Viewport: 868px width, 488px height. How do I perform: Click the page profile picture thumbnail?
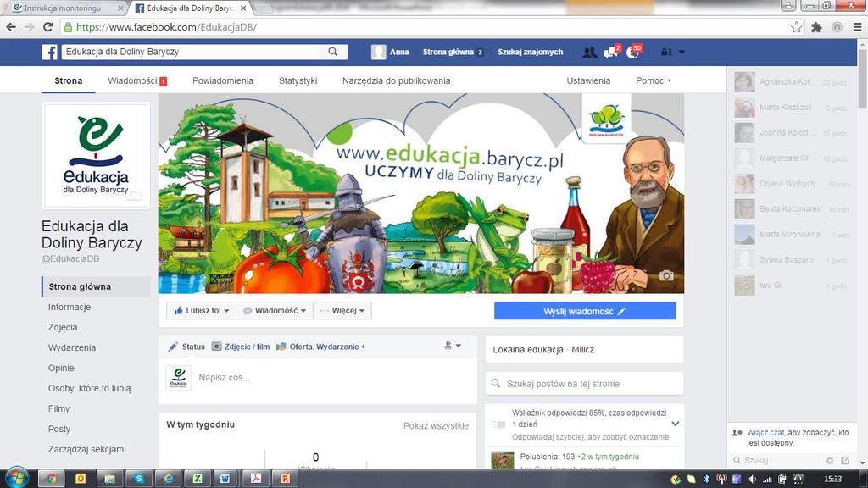coord(96,156)
